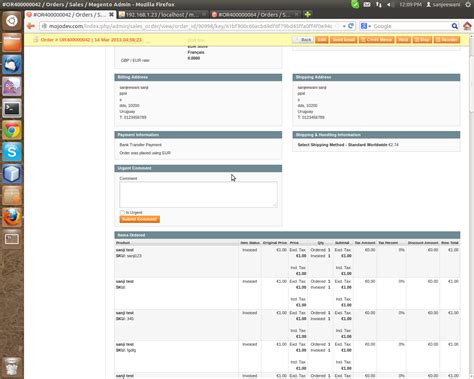Open the VirtualBox cube launcher icon

pyautogui.click(x=12, y=174)
